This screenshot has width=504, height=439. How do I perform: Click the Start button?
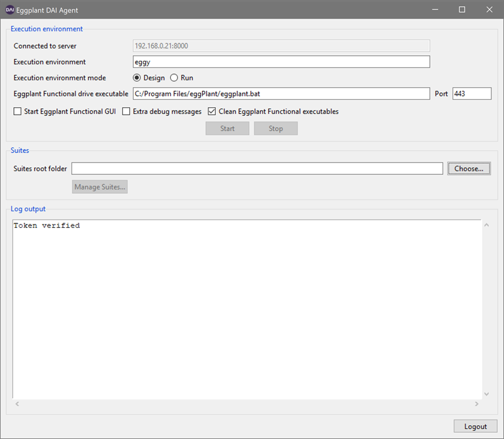click(x=227, y=129)
